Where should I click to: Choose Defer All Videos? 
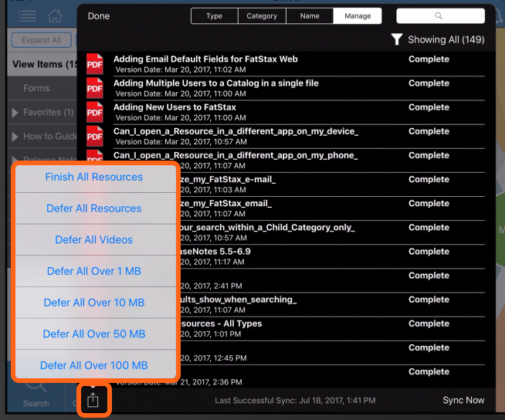(96, 239)
